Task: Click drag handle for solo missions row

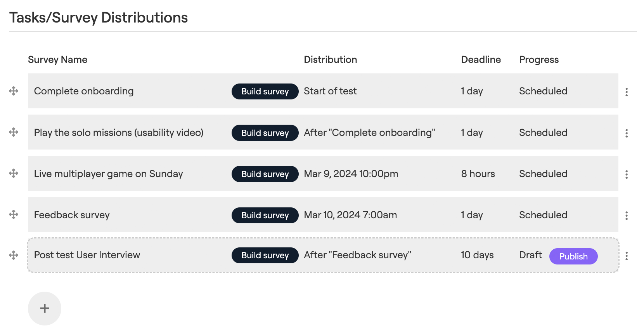Action: [x=14, y=132]
